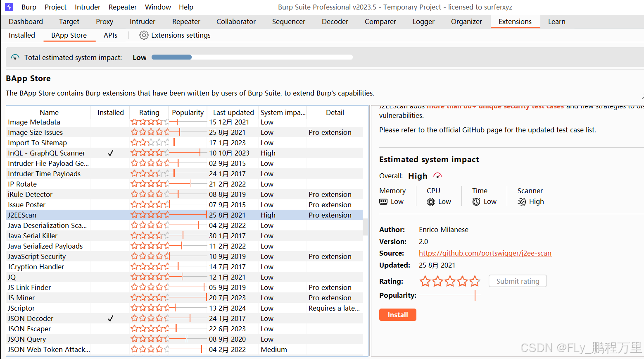This screenshot has height=359, width=644.
Task: Switch to the Logger tab
Action: point(423,22)
